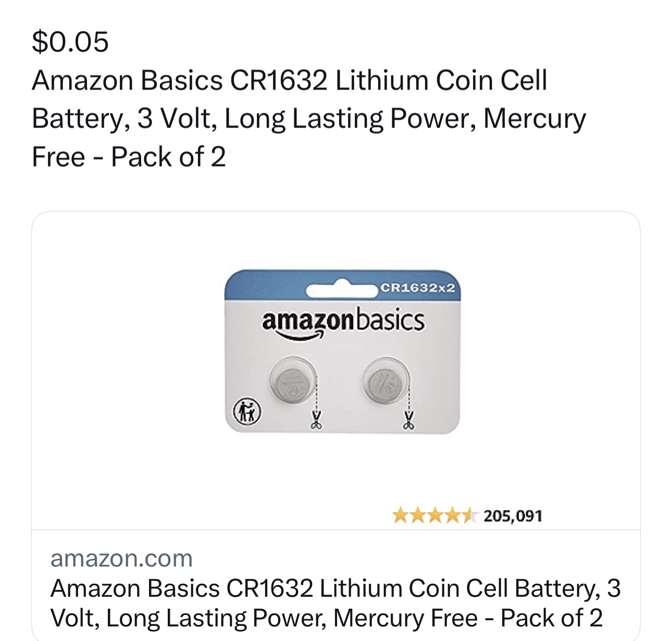Open the link card title about CR1632 battery
Image resolution: width=672 pixels, height=641 pixels.
pyautogui.click(x=335, y=603)
